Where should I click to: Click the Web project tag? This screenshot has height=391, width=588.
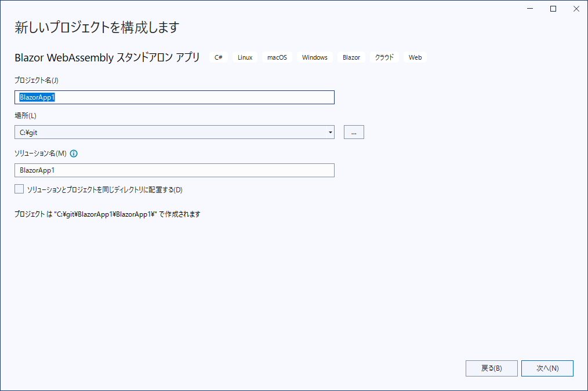pyautogui.click(x=415, y=57)
